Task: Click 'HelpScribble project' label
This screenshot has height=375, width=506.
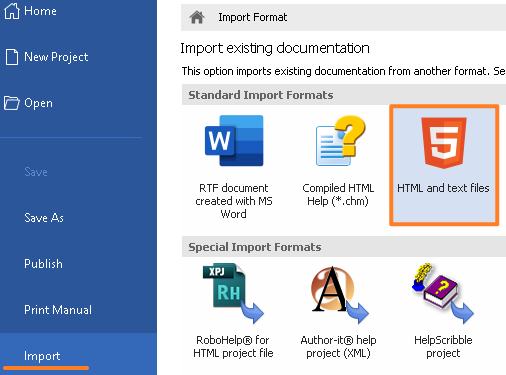Action: [x=443, y=347]
